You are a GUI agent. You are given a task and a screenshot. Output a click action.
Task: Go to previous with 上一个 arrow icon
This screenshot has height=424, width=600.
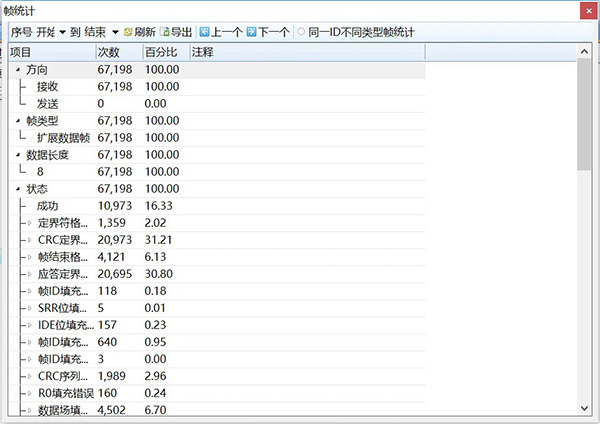pyautogui.click(x=205, y=32)
